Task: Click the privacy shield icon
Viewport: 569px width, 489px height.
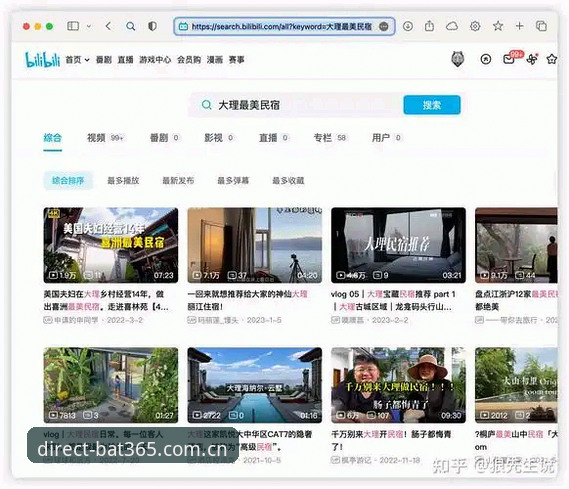Action: [x=152, y=26]
